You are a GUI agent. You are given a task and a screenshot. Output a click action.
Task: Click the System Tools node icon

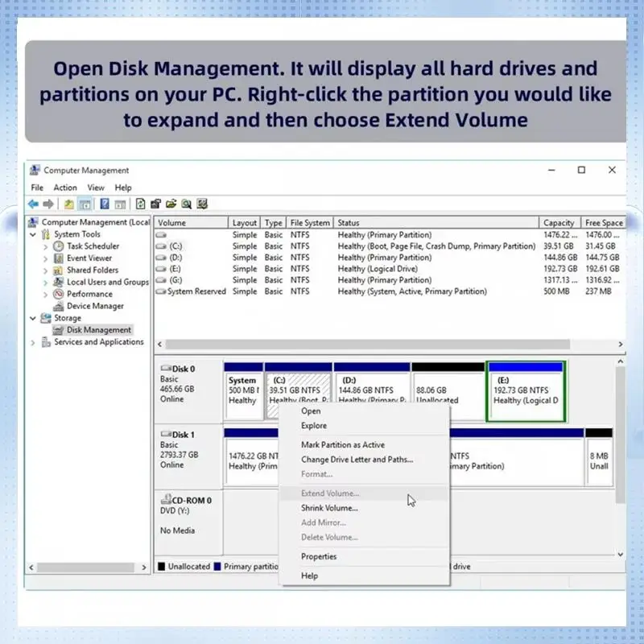coord(46,234)
